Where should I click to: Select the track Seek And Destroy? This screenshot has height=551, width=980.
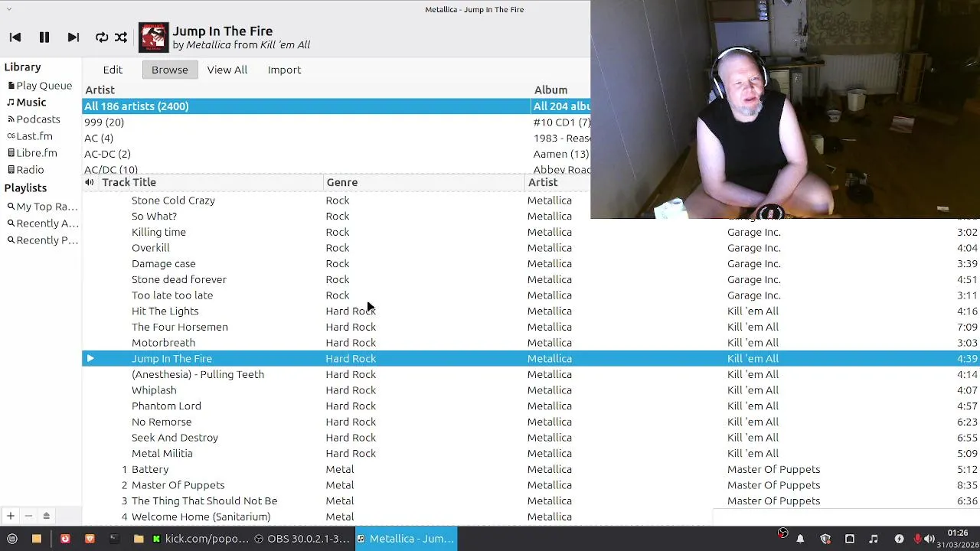point(175,438)
